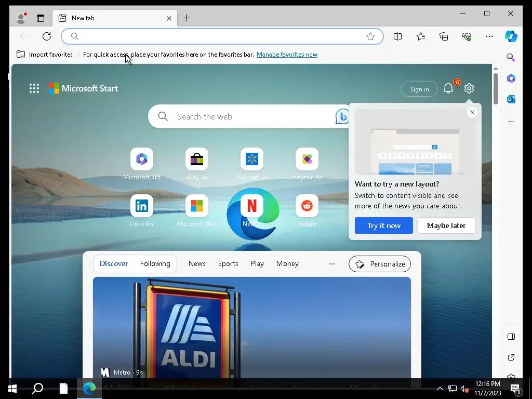Select the Following tab
Image resolution: width=532 pixels, height=399 pixels.
pyautogui.click(x=155, y=263)
